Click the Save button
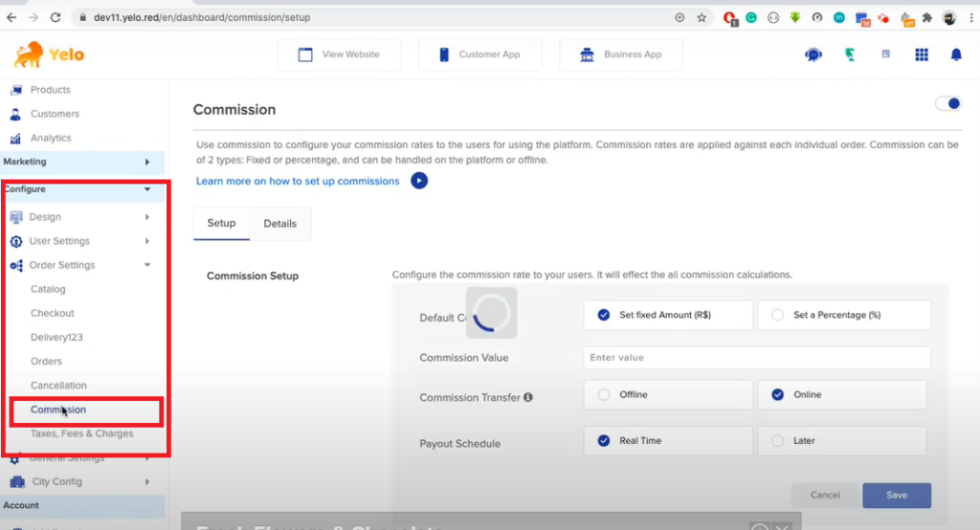This screenshot has height=530, width=980. coord(897,495)
